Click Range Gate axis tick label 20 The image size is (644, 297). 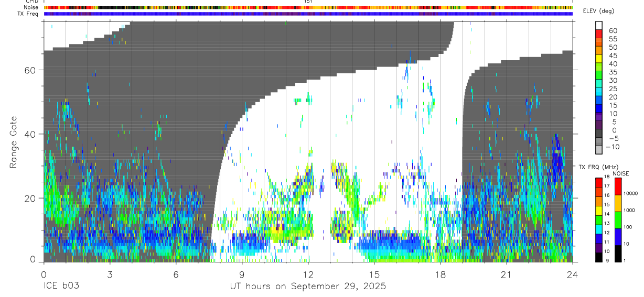coord(31,198)
